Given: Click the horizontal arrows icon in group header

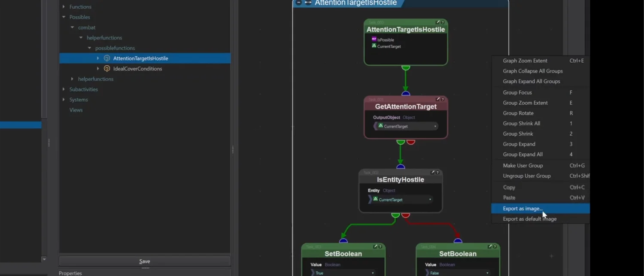Looking at the screenshot, I should point(308,3).
